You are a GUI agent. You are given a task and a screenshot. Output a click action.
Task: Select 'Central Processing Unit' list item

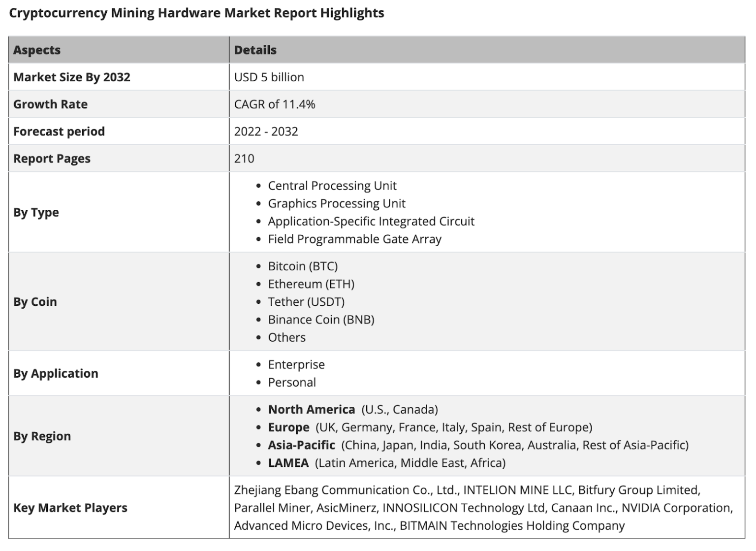(332, 186)
